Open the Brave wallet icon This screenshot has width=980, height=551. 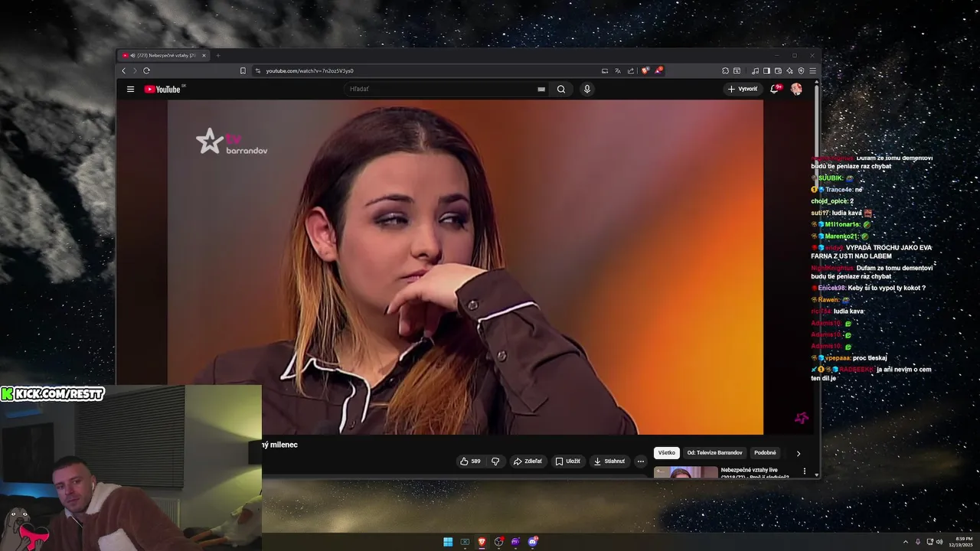point(778,70)
